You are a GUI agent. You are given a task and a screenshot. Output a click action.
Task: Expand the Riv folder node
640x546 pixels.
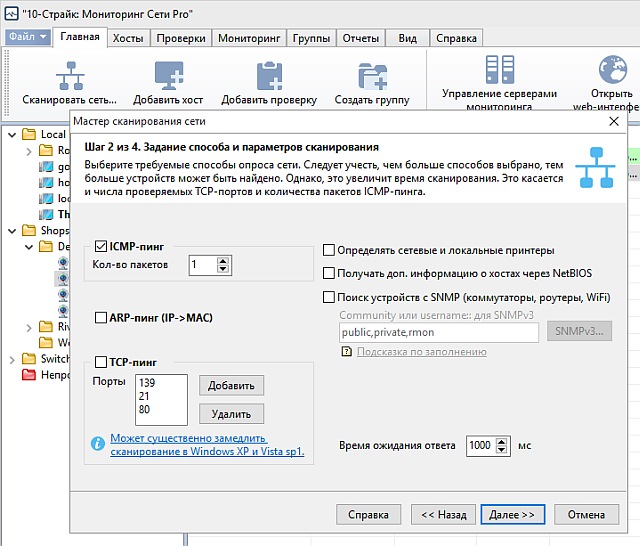click(x=29, y=328)
